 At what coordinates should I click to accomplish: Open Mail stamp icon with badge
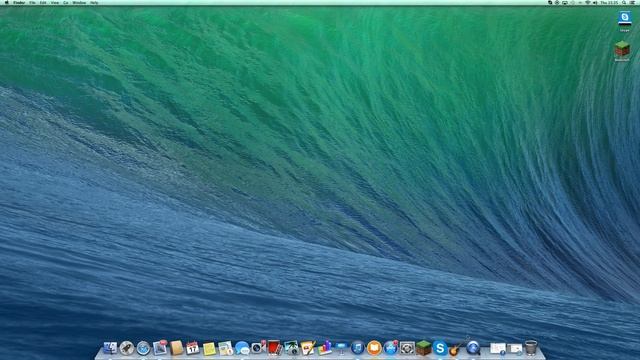[x=160, y=348]
